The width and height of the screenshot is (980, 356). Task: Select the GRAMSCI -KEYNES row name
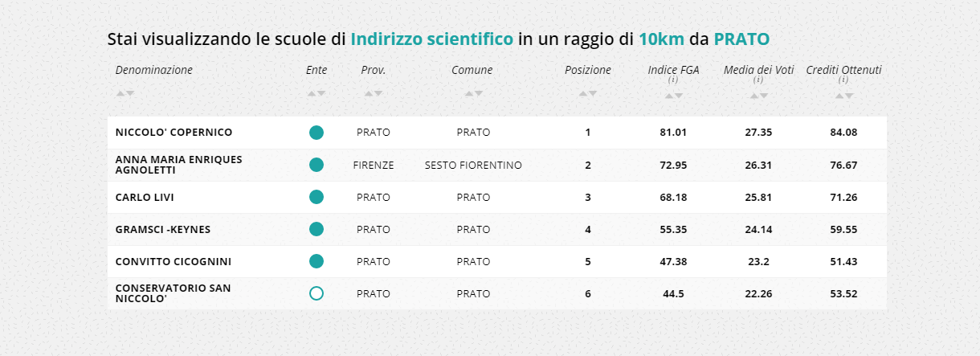[162, 229]
